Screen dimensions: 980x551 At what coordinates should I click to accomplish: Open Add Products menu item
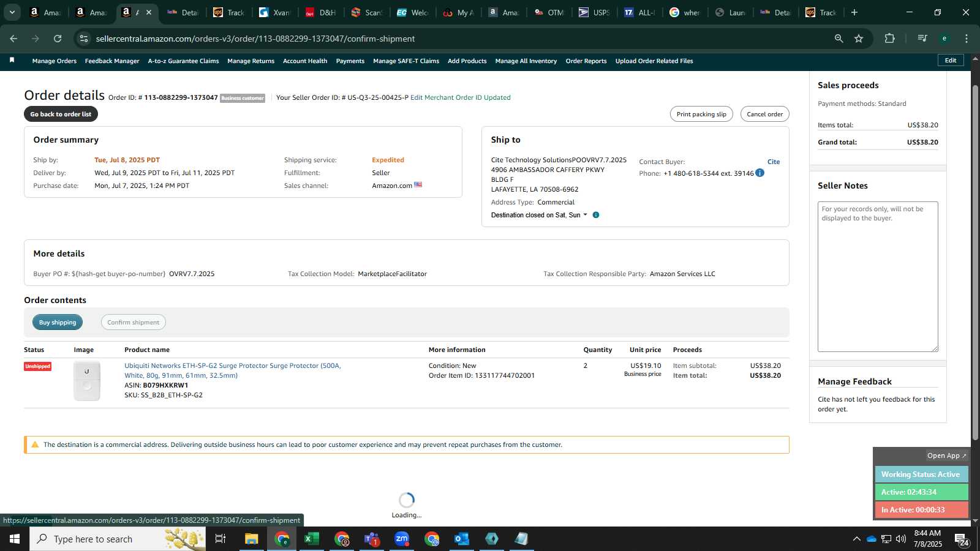(467, 61)
